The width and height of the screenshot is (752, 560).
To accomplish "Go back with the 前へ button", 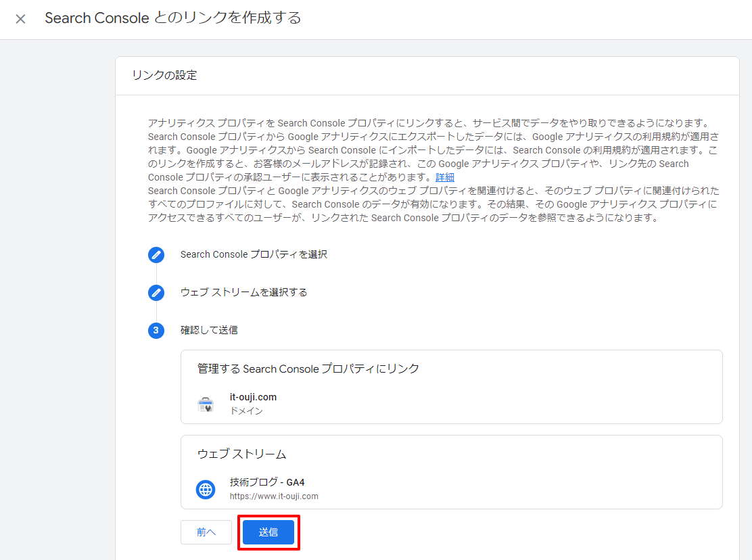I will tap(206, 532).
